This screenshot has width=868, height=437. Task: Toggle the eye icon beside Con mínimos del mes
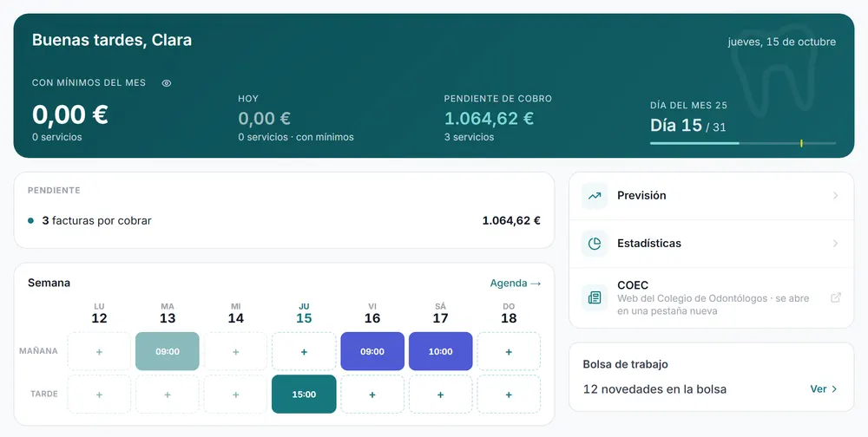click(x=166, y=83)
